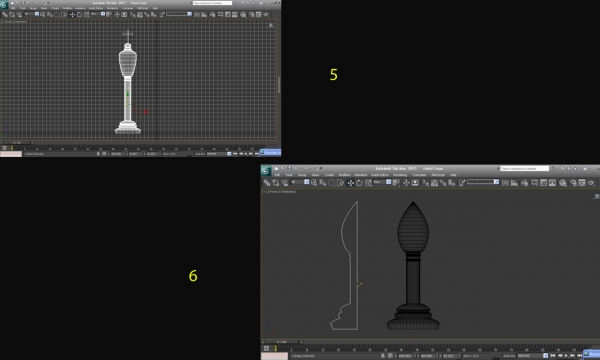600x360 pixels.
Task: Toggle 3D Snaps in lower window
Action: pos(426,183)
